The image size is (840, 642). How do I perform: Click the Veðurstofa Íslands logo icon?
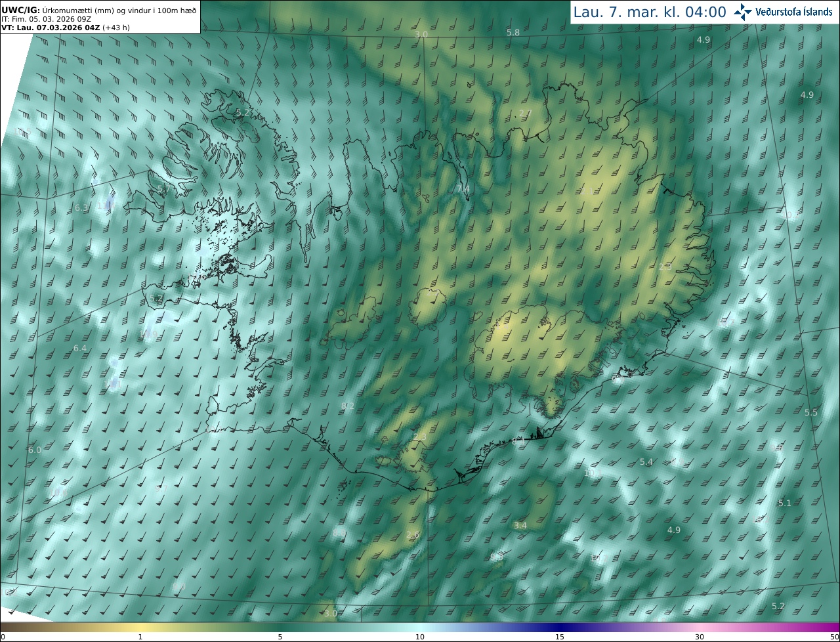coord(743,12)
